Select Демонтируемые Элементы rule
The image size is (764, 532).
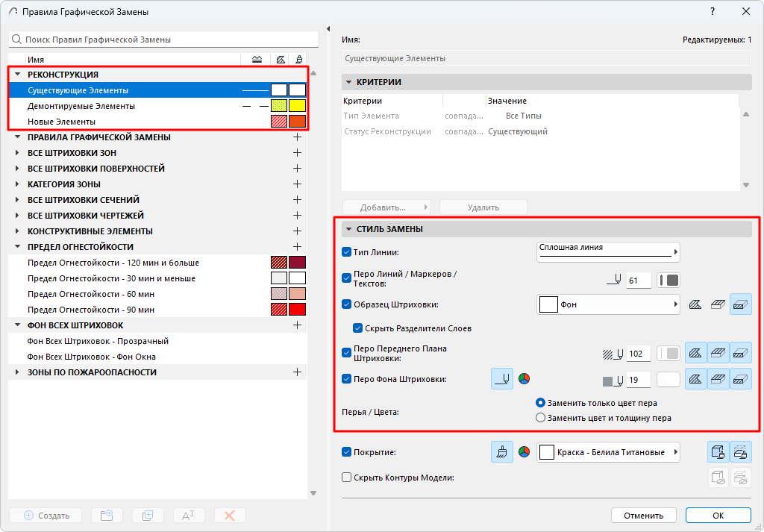point(158,106)
